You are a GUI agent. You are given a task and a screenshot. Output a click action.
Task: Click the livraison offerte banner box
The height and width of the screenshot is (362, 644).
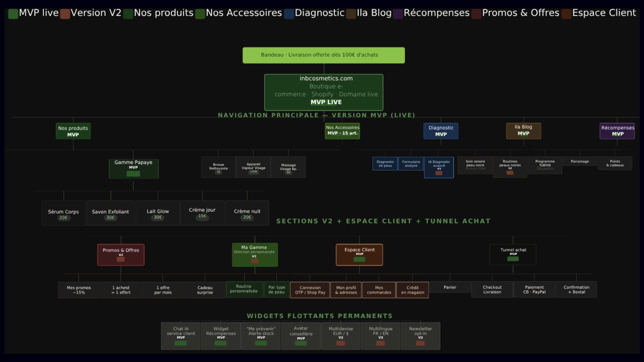[324, 55]
